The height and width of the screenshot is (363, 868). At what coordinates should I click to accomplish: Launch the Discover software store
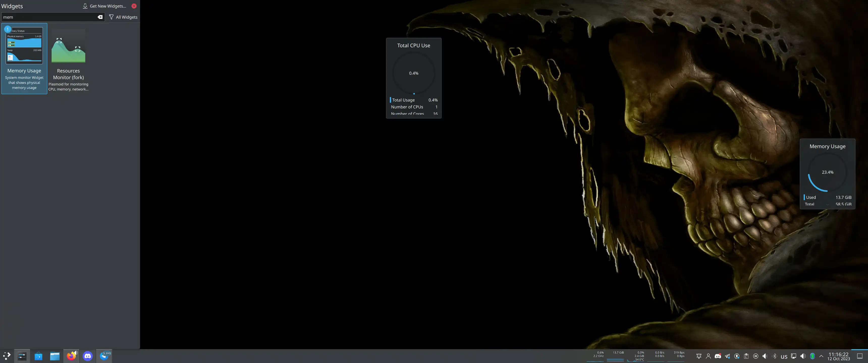[x=38, y=356]
